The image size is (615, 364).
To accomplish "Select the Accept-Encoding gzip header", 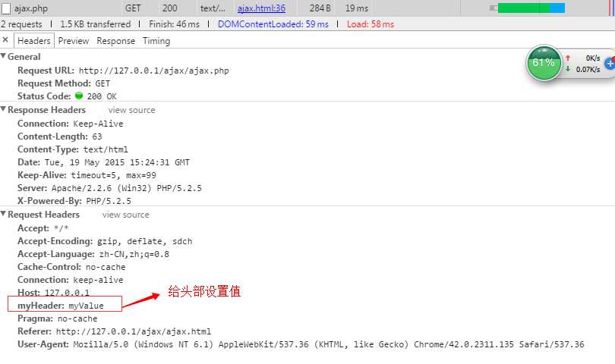I will [105, 241].
